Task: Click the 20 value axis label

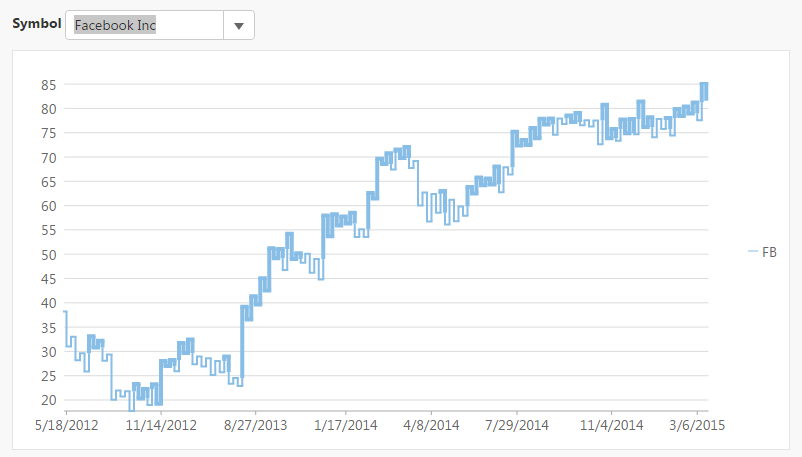Action: [49, 400]
